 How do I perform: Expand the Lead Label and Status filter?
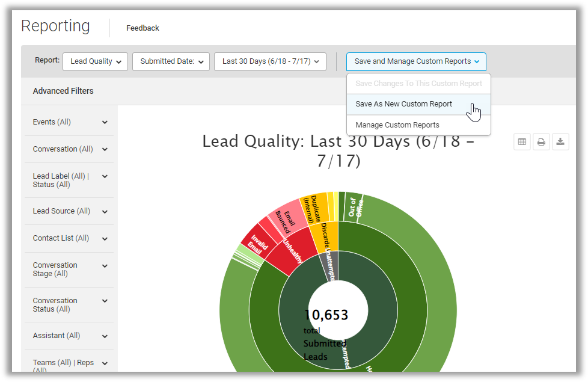(x=69, y=180)
